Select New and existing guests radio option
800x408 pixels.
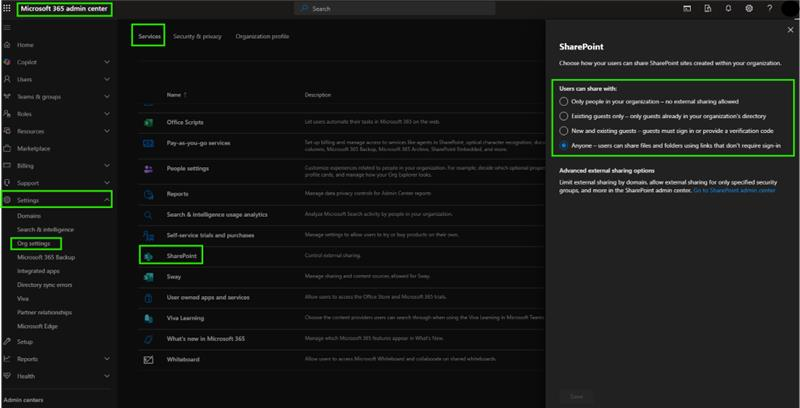point(563,131)
